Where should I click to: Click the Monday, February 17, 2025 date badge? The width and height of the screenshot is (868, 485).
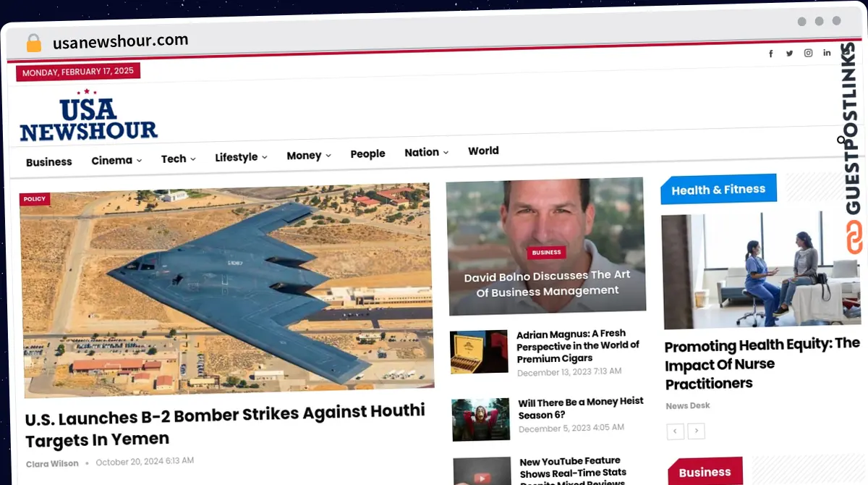(78, 71)
